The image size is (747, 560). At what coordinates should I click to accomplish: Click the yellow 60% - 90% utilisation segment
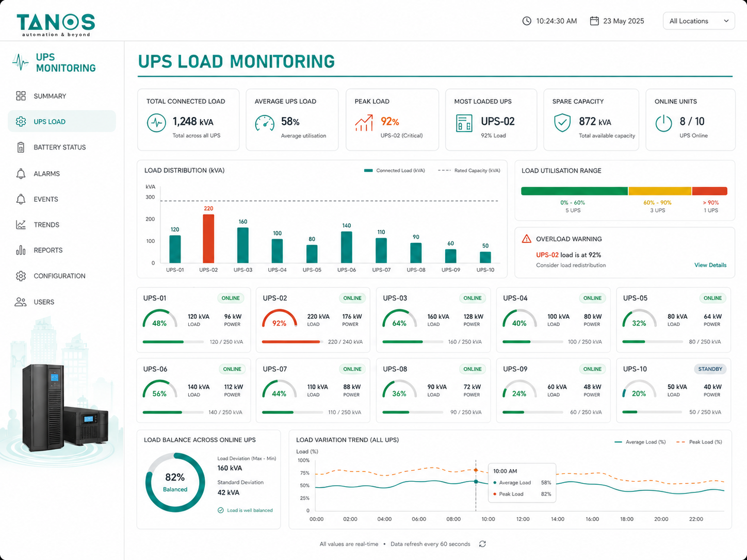(x=660, y=191)
